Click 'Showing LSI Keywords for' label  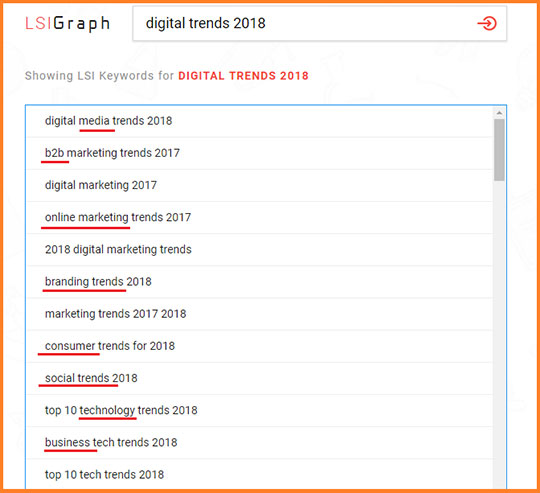99,76
